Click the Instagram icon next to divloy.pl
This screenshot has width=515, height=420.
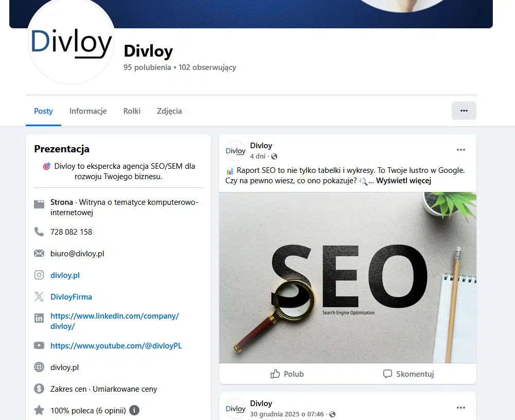point(39,275)
